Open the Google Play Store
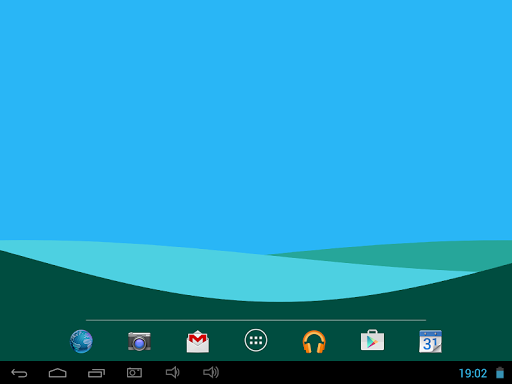 pos(372,340)
